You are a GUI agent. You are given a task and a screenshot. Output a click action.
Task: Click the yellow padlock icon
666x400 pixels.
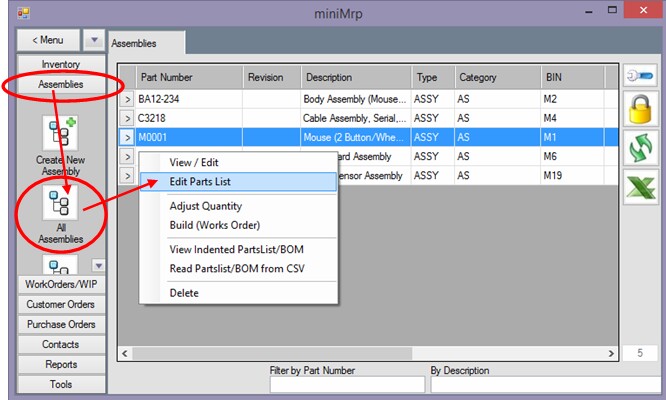point(640,110)
